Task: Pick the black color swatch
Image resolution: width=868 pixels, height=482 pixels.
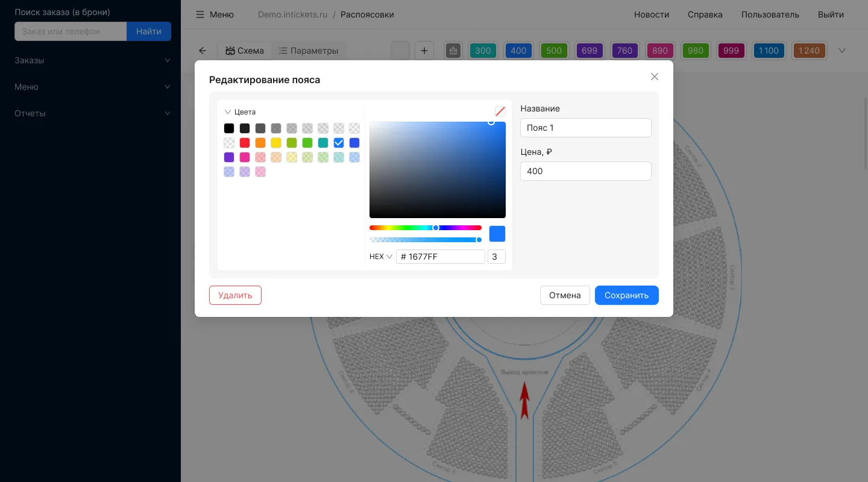Action: [229, 128]
